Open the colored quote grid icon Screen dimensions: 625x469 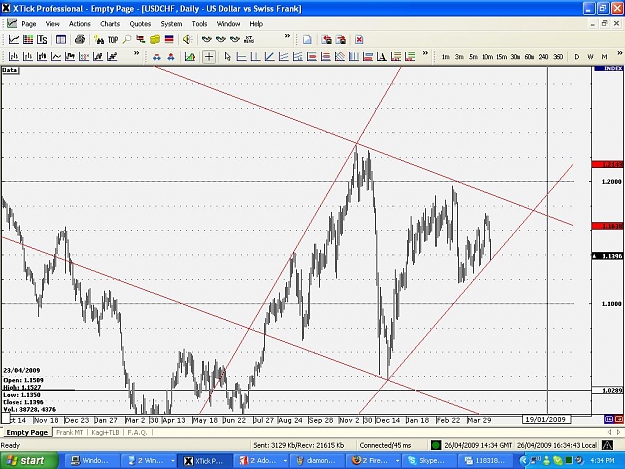point(28,39)
